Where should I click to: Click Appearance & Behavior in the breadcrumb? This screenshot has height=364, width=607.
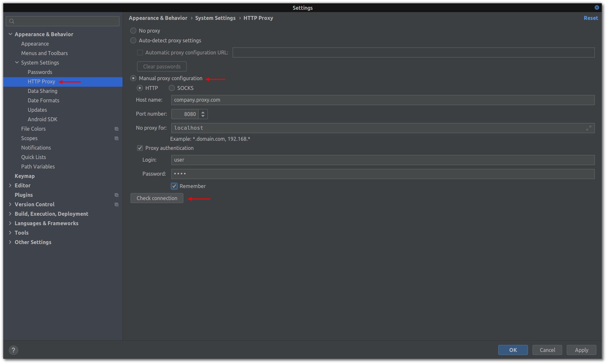(158, 18)
